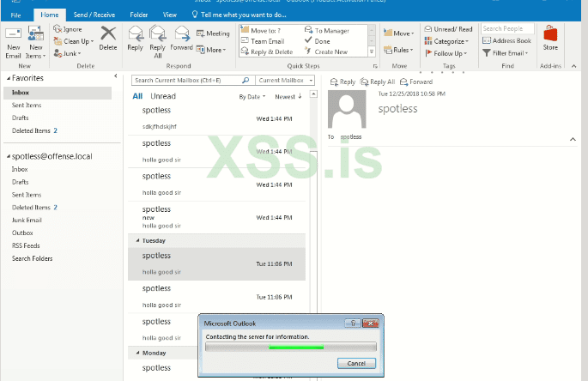Switch to the View tab
The height and width of the screenshot is (381, 588).
coord(169,15)
